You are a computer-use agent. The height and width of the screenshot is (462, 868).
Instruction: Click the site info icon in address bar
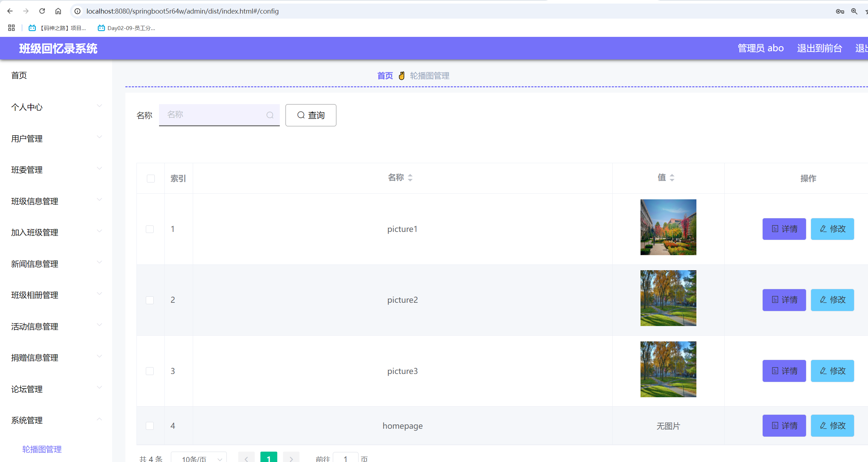(77, 11)
